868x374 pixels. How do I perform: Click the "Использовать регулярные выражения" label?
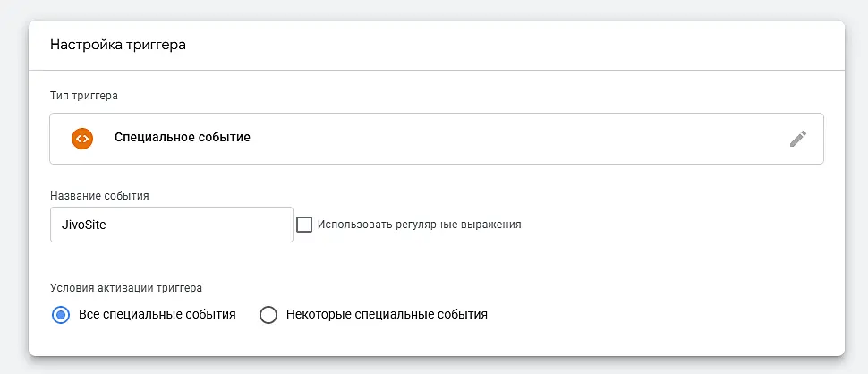[x=419, y=225]
